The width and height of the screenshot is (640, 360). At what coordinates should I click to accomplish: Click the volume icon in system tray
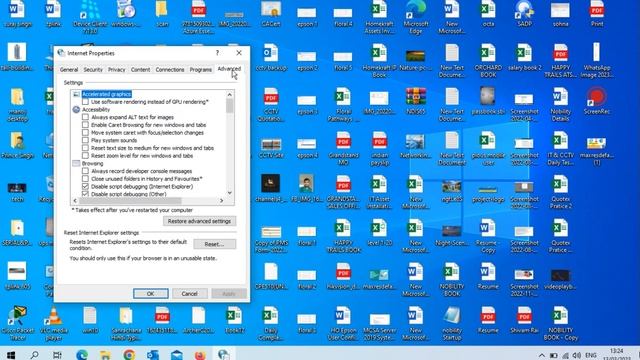(x=577, y=355)
